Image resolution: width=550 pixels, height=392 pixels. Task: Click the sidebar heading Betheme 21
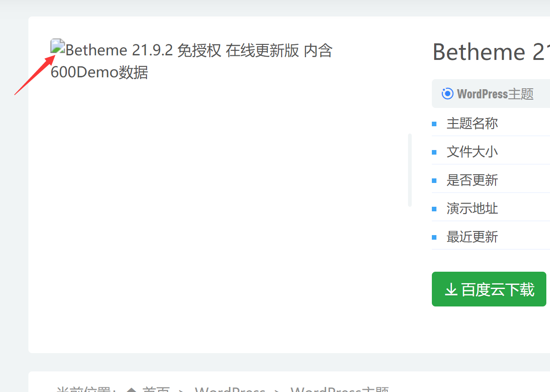(489, 52)
